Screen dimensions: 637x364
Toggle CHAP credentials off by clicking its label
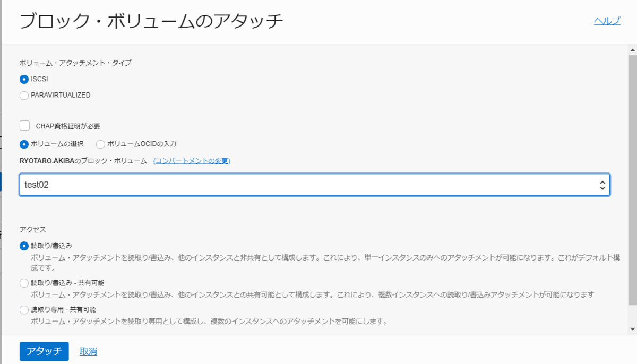68,125
